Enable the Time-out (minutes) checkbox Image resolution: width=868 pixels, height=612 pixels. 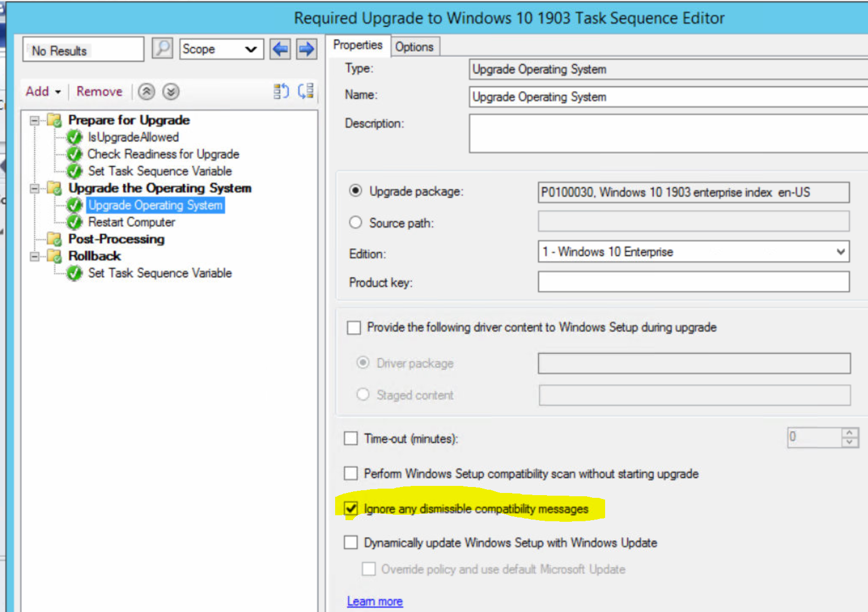coord(351,438)
